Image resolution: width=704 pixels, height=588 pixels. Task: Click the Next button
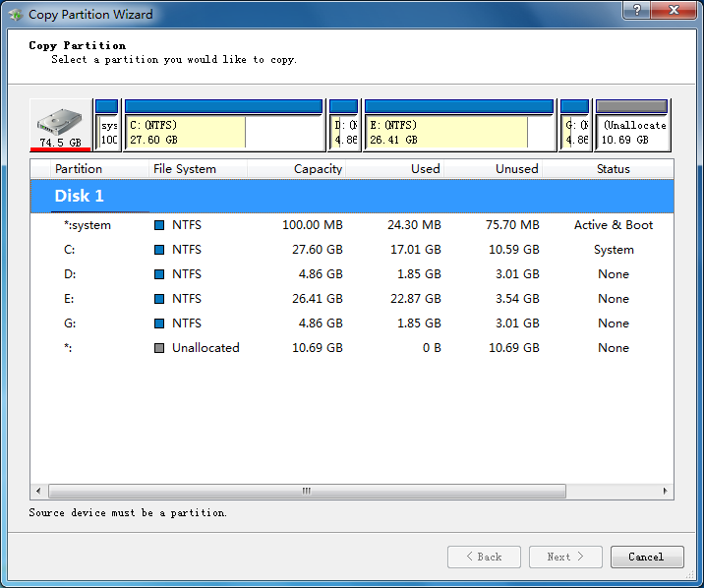(565, 558)
